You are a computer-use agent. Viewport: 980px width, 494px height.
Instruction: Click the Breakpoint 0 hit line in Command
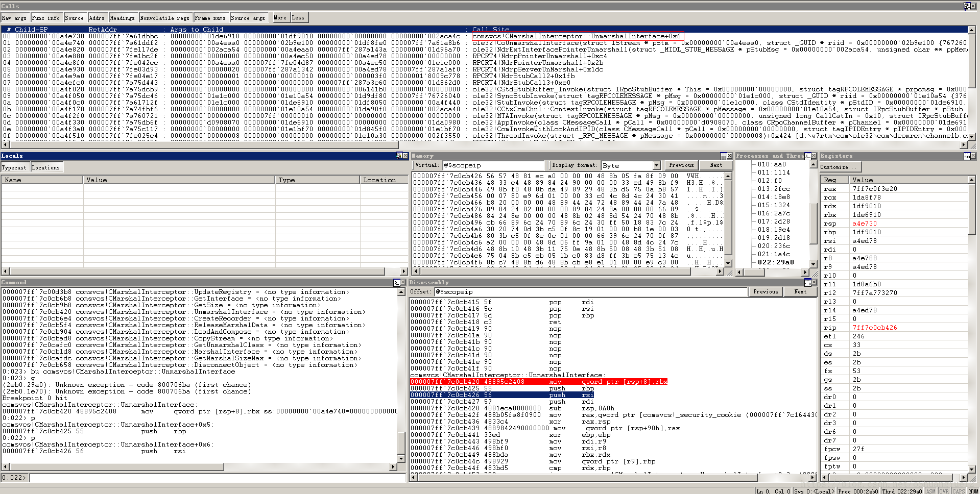[35, 398]
